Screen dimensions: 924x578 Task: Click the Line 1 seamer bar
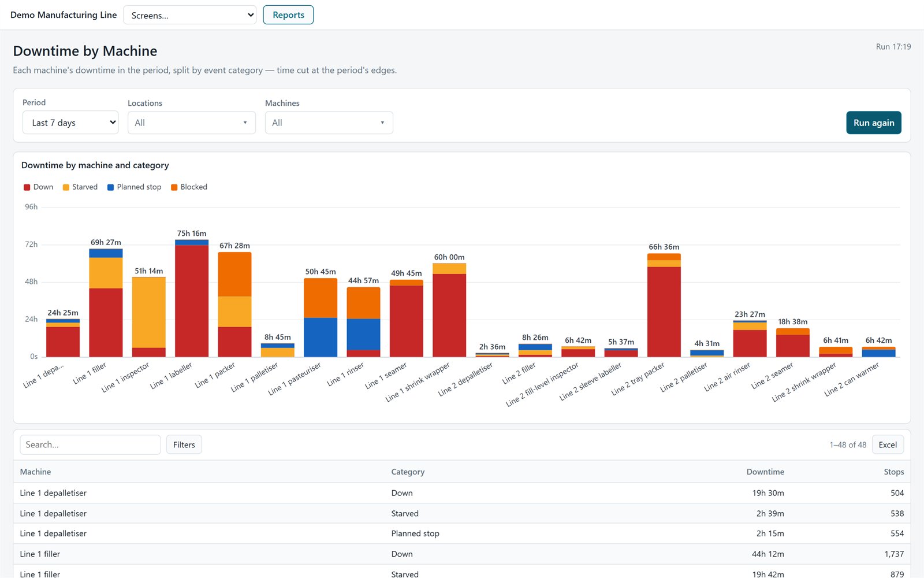407,318
